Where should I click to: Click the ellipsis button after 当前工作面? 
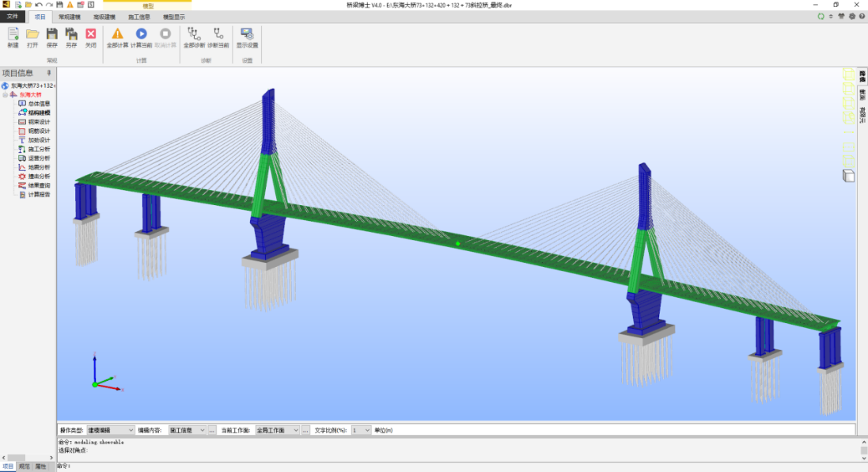point(305,430)
